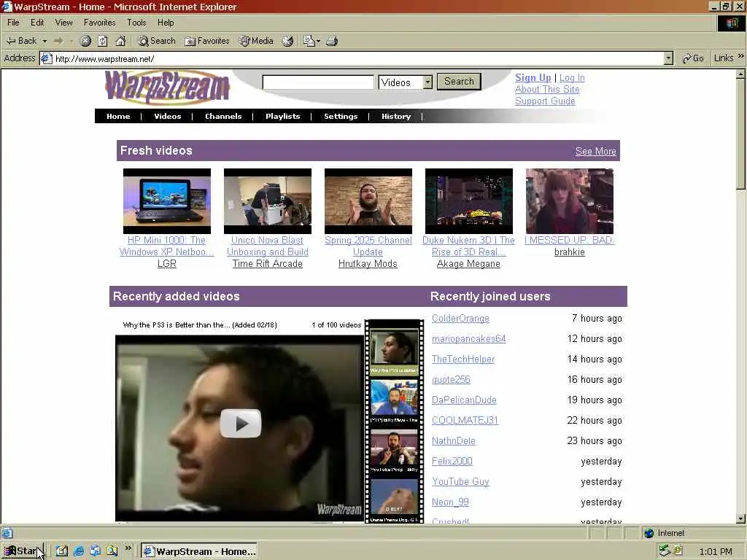Open the Duke Nukem 3D video thumbnail
The height and width of the screenshot is (560, 747).
(x=469, y=201)
